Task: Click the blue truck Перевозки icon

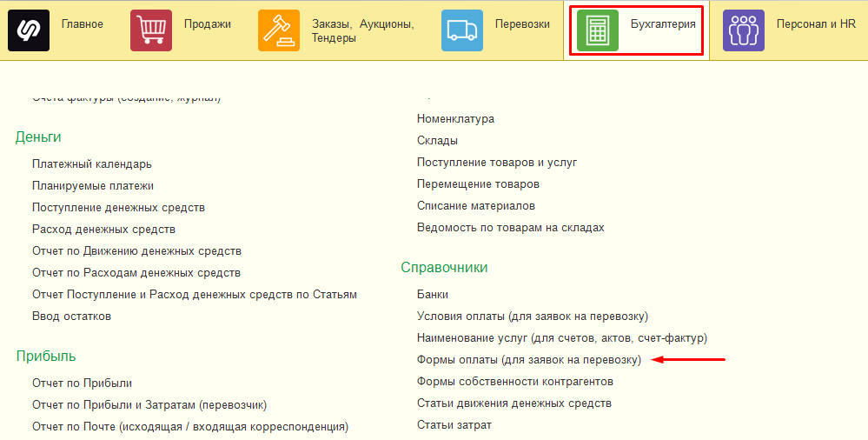Action: click(462, 30)
